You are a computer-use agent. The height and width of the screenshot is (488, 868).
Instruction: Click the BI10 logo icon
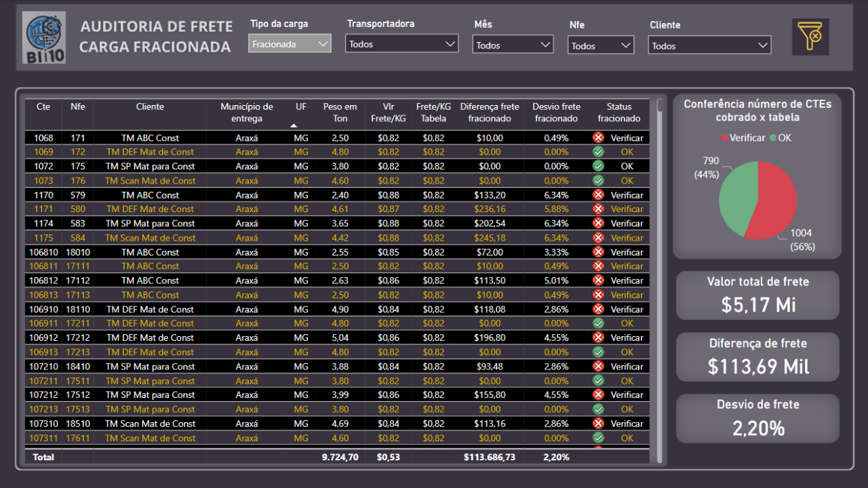(45, 37)
